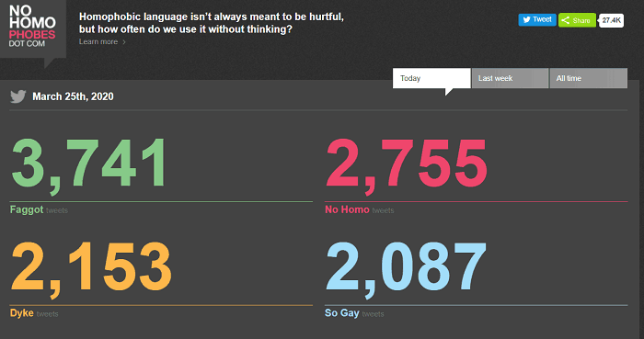This screenshot has height=339, width=644.
Task: Click the orange 2,153 tweet count
Action: (91, 268)
